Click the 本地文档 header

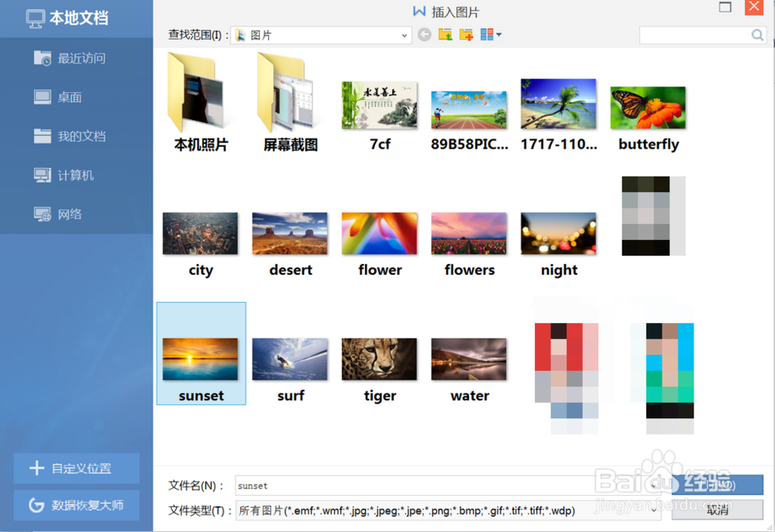(67, 19)
